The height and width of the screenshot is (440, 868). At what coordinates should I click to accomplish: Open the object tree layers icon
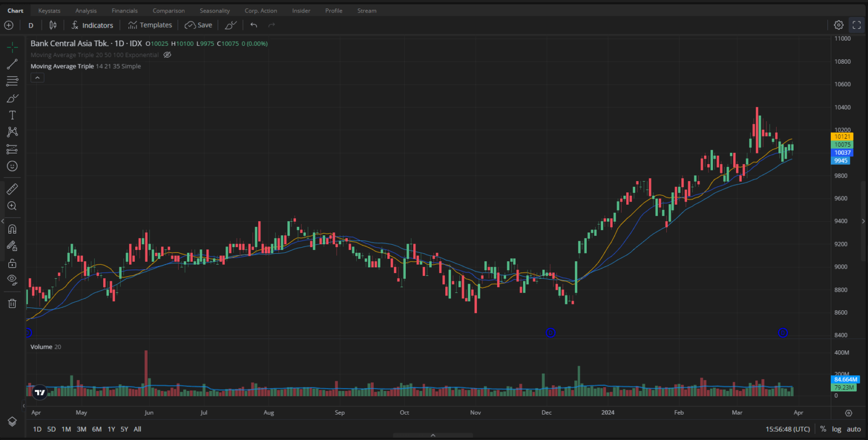coord(12,421)
